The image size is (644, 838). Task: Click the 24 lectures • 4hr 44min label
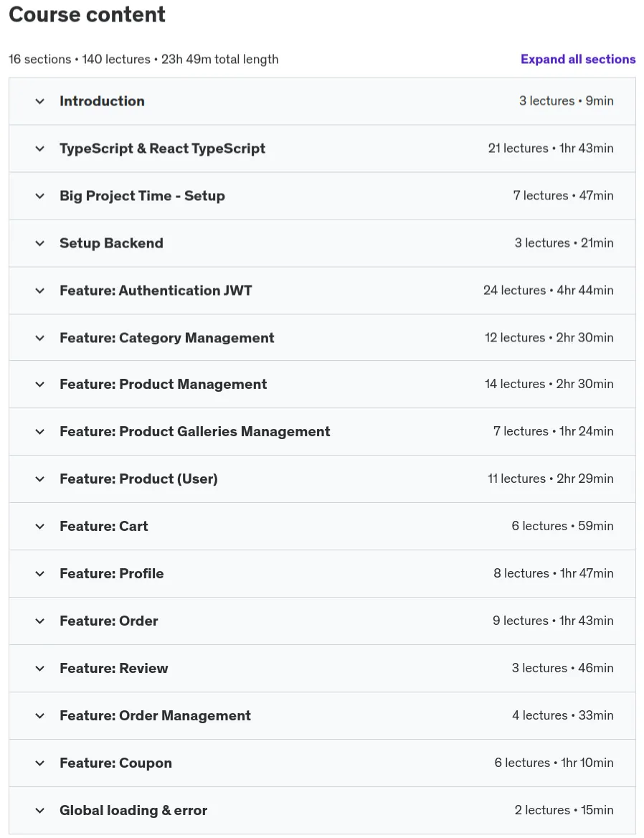[549, 290]
